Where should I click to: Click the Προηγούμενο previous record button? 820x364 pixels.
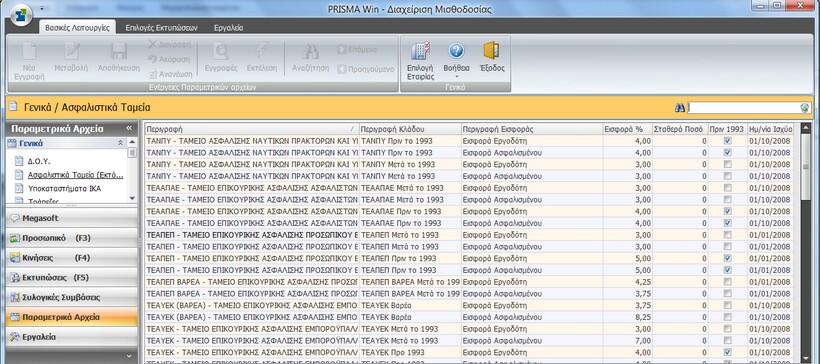[x=366, y=69]
